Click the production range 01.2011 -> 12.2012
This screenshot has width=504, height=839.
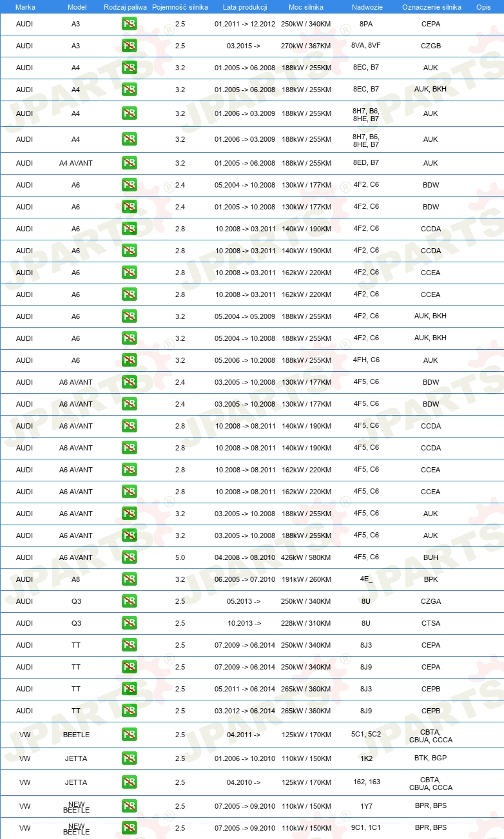tap(245, 24)
